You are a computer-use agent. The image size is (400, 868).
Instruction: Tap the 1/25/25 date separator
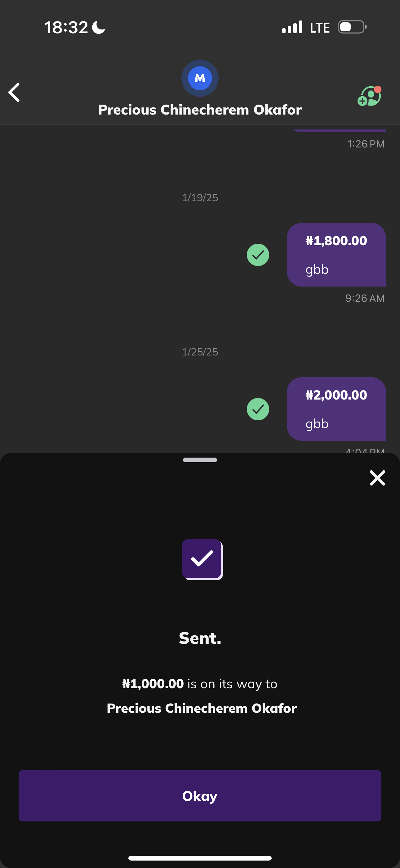pos(200,352)
